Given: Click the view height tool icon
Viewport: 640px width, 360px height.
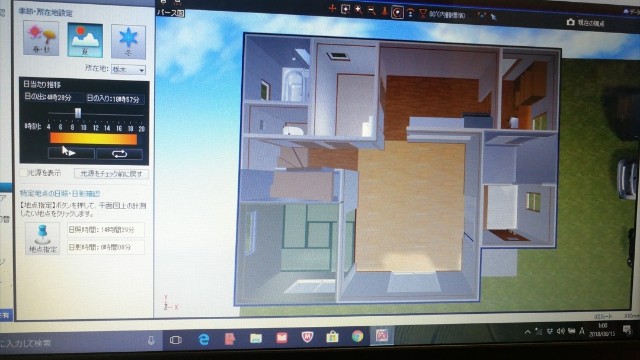Looking at the screenshot, I should [410, 13].
